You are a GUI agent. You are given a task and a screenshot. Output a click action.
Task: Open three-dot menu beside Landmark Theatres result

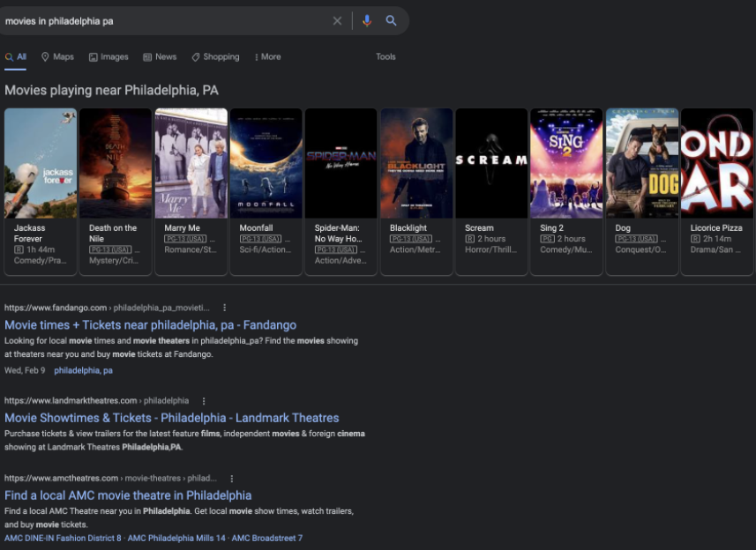[204, 401]
